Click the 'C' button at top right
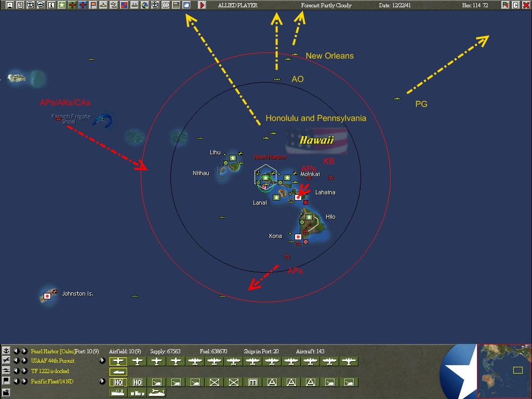The width and height of the screenshot is (532, 399). [516, 5]
